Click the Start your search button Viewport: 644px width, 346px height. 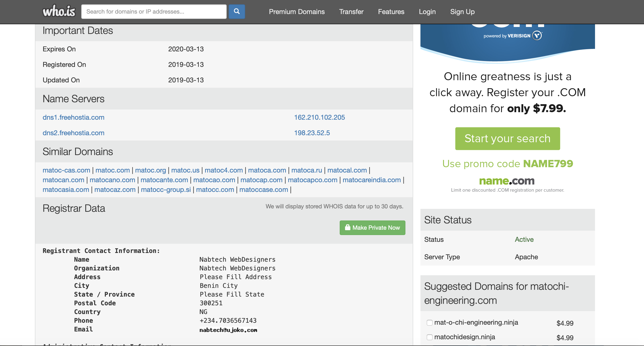pos(507,139)
